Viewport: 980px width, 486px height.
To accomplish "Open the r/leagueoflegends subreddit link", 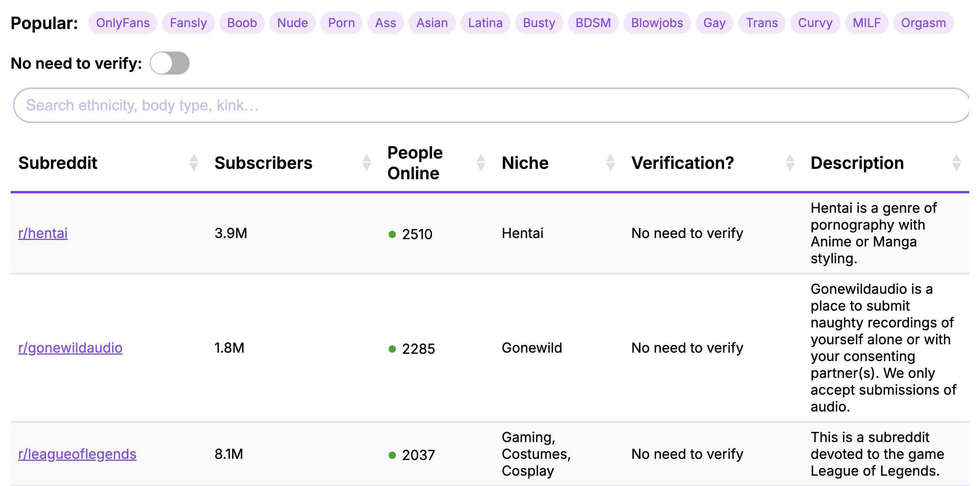I will point(77,454).
